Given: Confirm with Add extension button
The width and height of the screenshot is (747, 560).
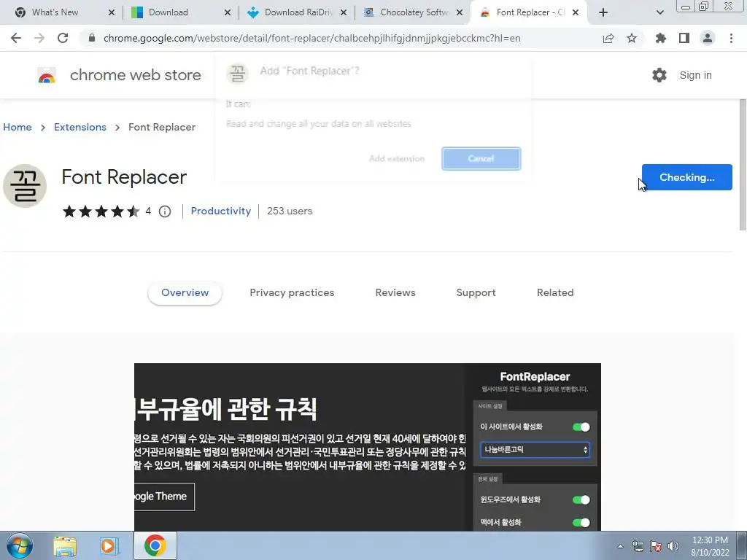Looking at the screenshot, I should point(397,158).
